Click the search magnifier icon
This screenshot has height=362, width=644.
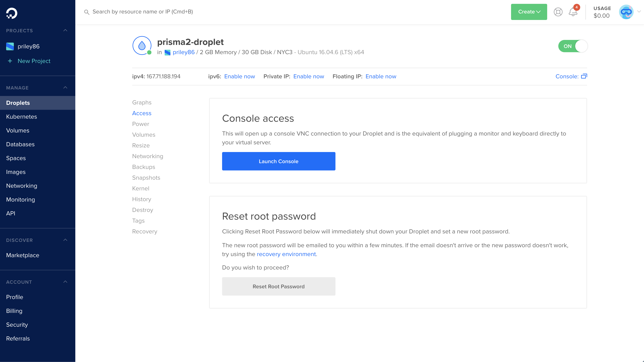coord(87,12)
